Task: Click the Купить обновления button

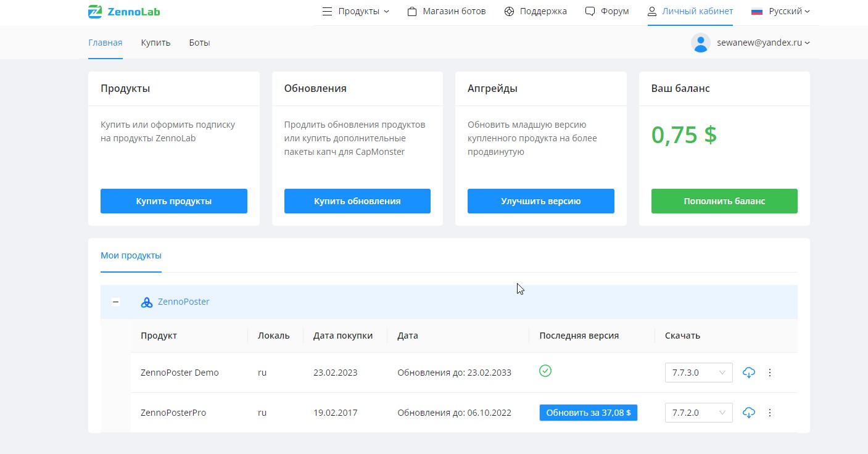Action: (357, 201)
